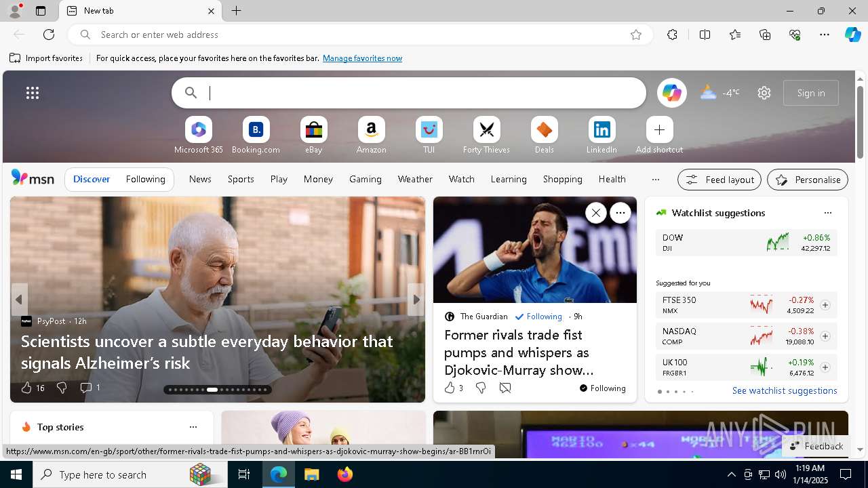Add NASDAQ to watchlist

(825, 336)
